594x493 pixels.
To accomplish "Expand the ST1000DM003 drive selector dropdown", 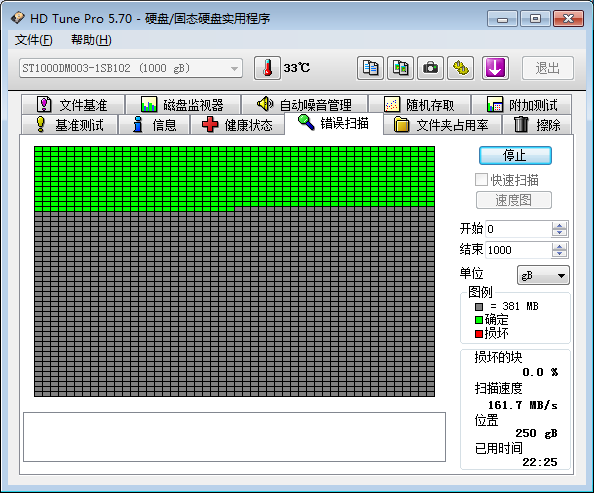I will [x=234, y=69].
